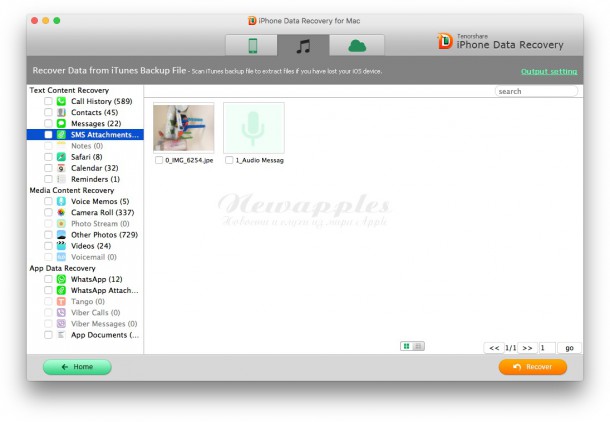Check the Call History checkbox
Screen dimensions: 610x422
48,102
